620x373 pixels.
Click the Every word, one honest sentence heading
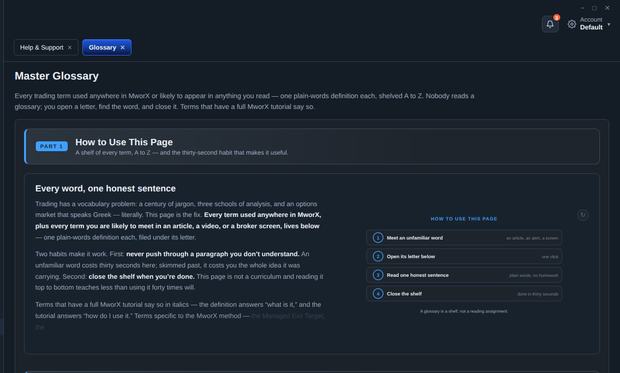(x=105, y=189)
